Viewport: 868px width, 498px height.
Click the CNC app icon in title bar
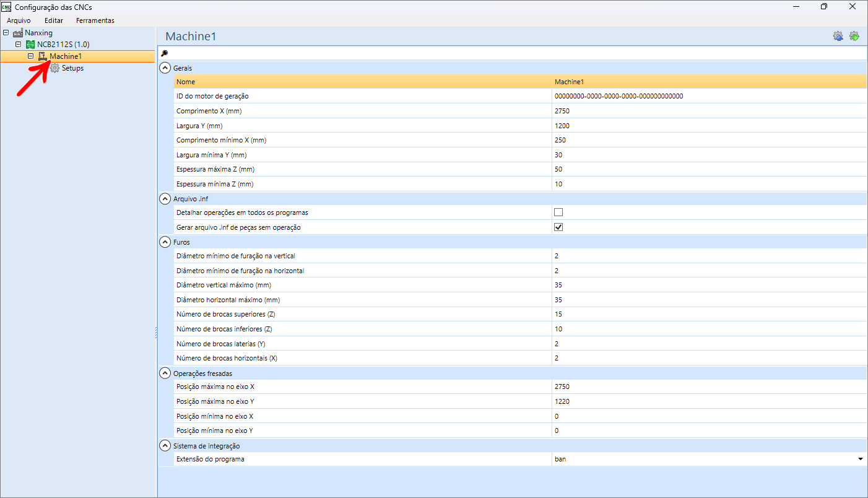pos(7,7)
